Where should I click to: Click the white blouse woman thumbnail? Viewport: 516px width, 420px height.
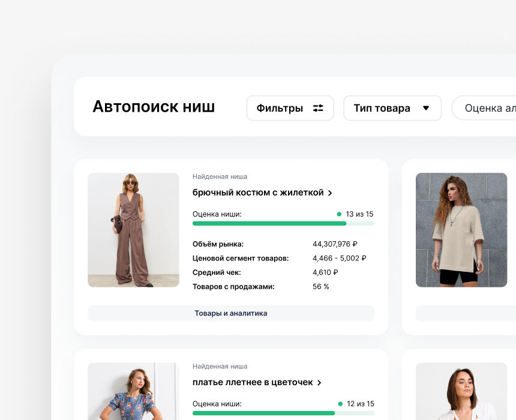click(461, 391)
